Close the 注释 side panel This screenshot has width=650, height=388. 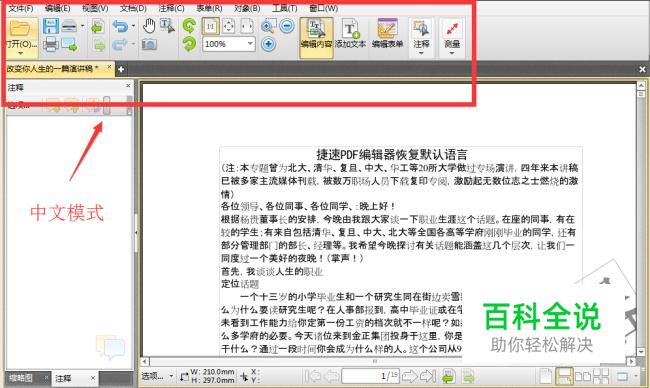128,85
